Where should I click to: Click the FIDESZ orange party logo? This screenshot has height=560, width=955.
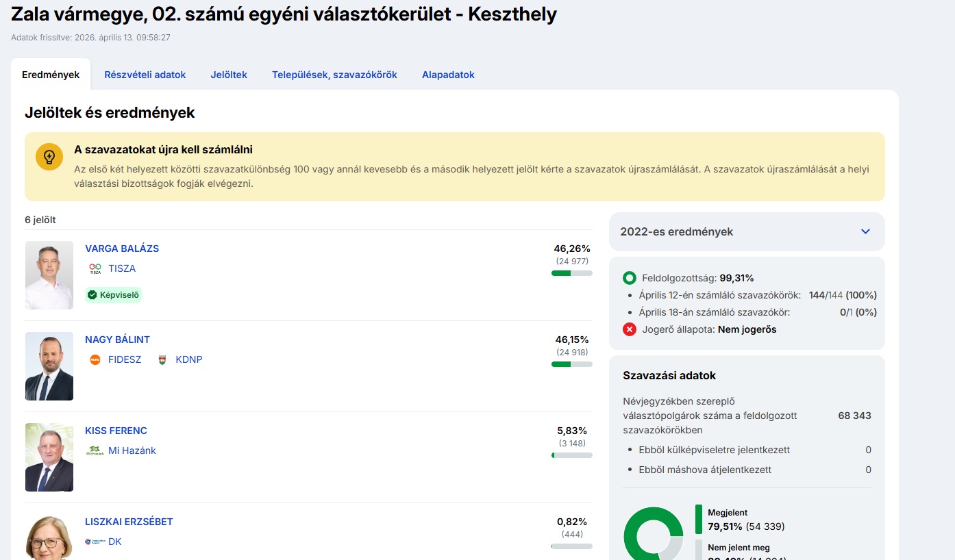pyautogui.click(x=95, y=359)
